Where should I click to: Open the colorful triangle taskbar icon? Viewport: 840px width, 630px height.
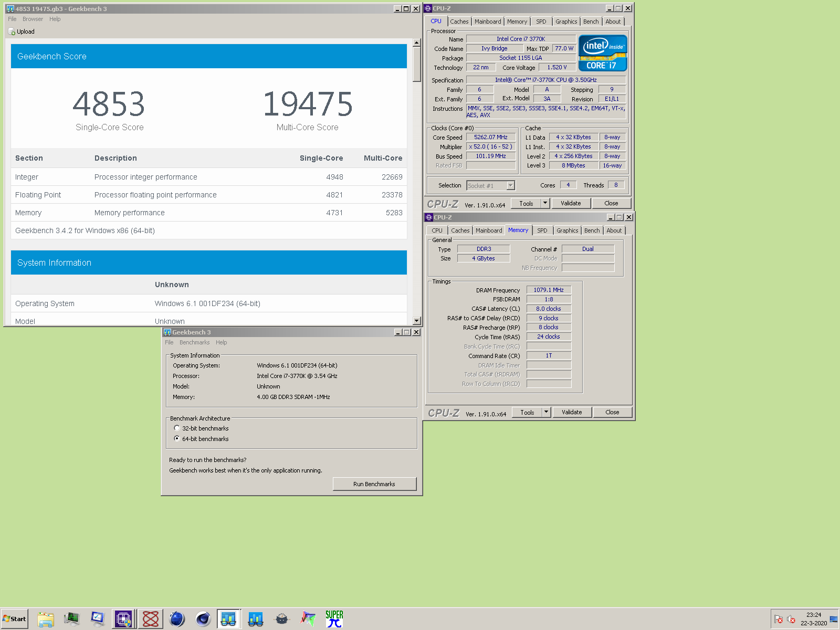[x=308, y=619]
